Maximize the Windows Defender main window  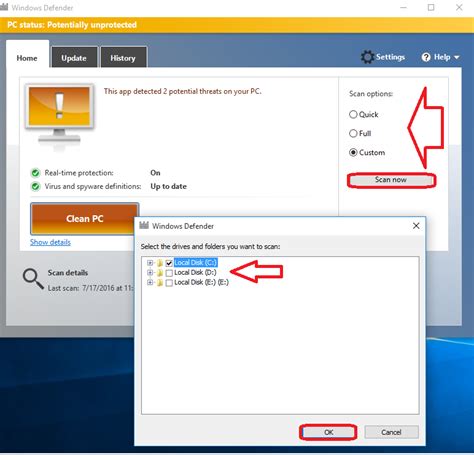(x=431, y=7)
